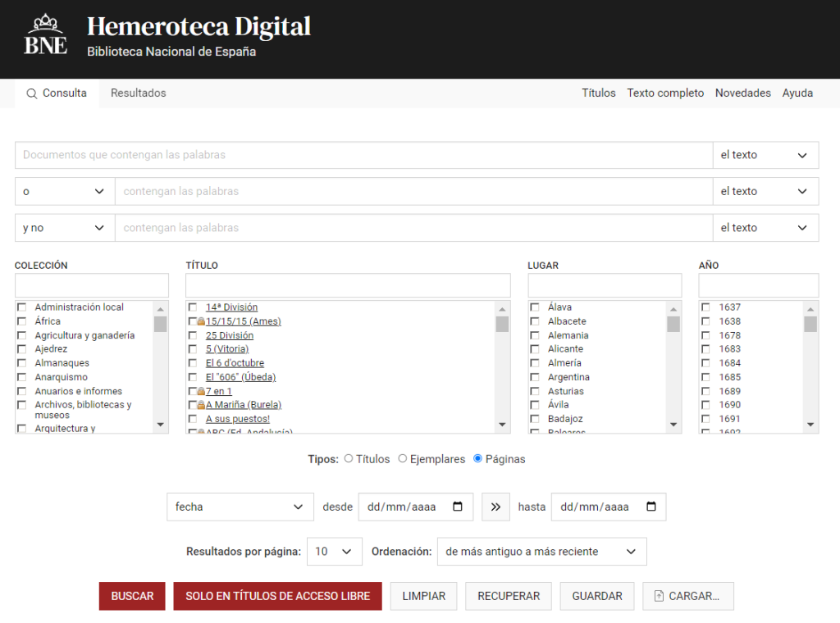Screen dimensions: 840x623
Task: Select the Alicante place checkbox
Action: tap(535, 349)
